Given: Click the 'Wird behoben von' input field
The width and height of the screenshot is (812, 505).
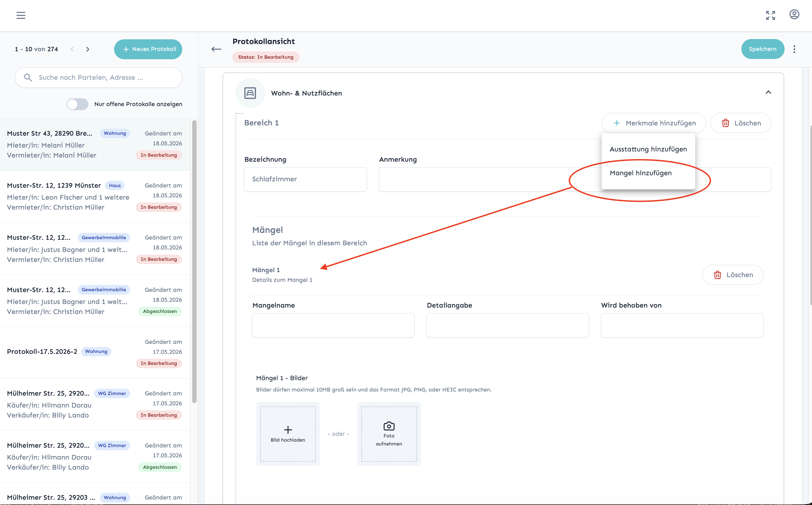Looking at the screenshot, I should (x=682, y=325).
